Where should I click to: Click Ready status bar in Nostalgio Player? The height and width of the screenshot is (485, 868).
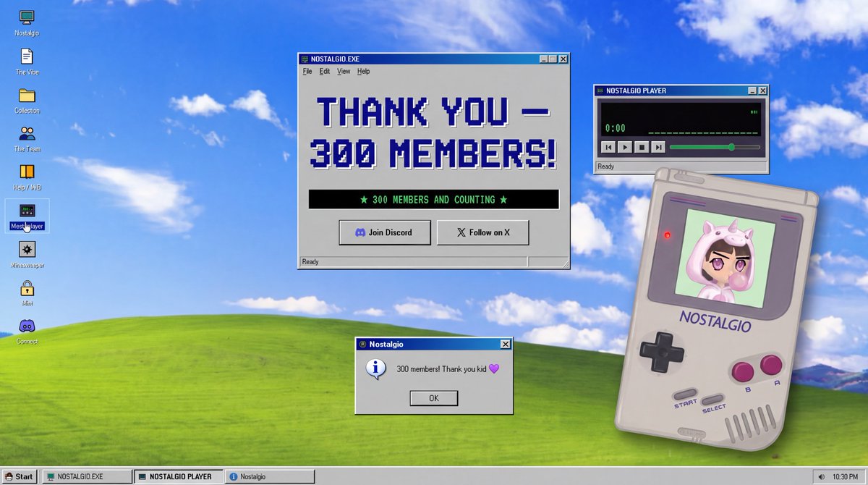(681, 166)
